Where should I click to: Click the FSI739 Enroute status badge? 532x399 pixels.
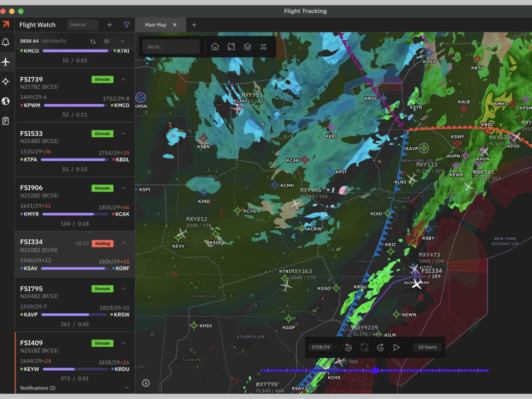pos(103,79)
